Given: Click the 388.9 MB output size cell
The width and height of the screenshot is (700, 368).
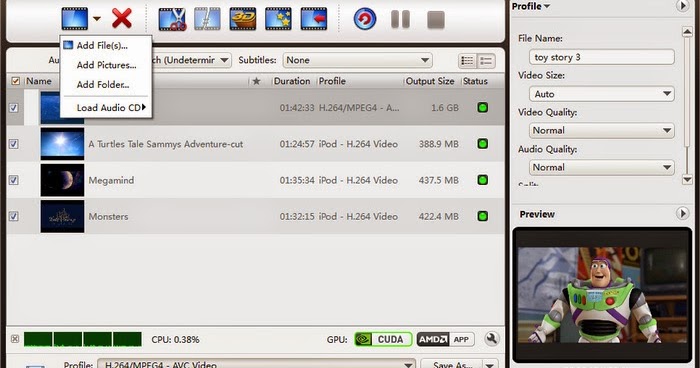Looking at the screenshot, I should coord(439,144).
